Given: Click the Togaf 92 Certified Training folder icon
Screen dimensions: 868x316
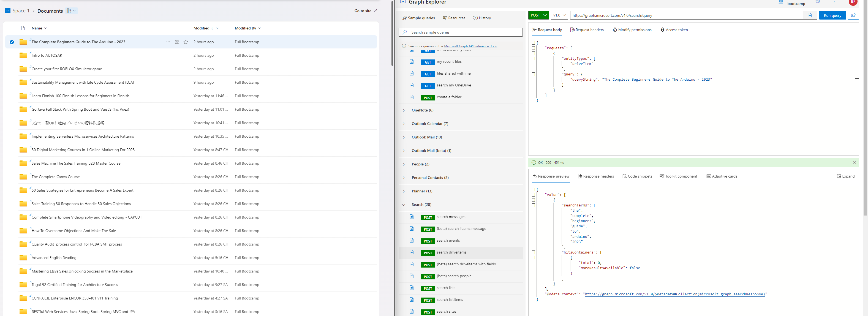Looking at the screenshot, I should pos(23,285).
